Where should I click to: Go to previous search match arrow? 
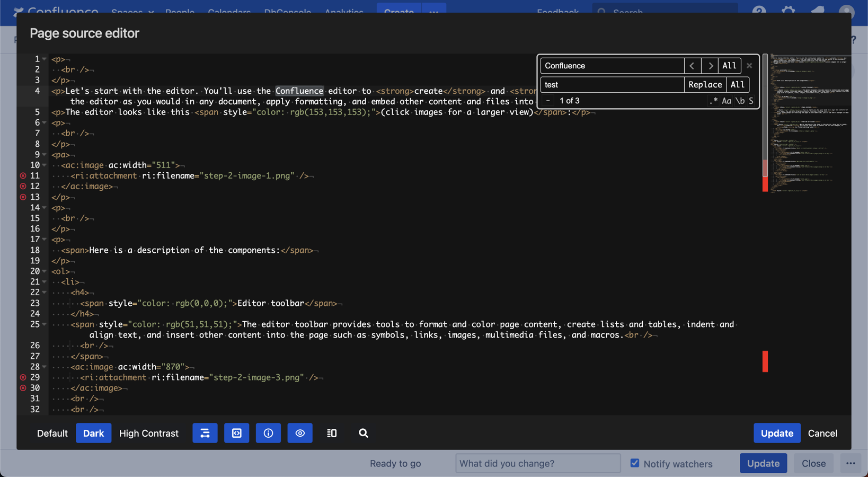coord(692,66)
